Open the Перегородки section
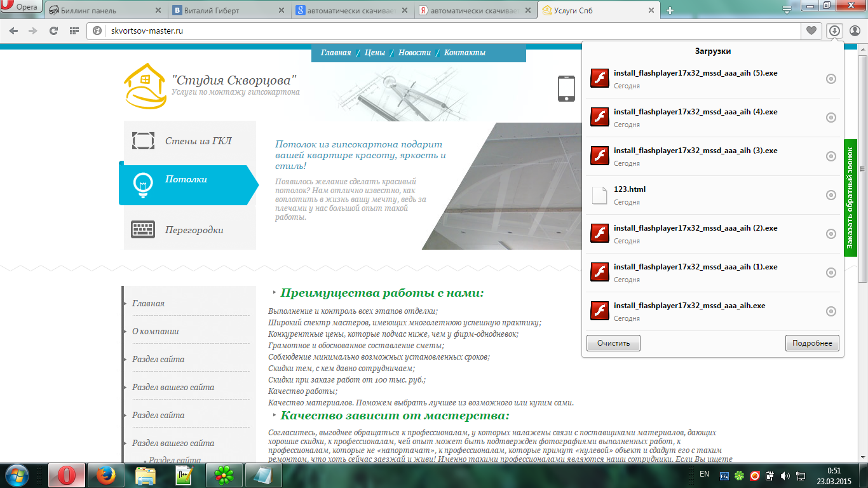 click(189, 230)
